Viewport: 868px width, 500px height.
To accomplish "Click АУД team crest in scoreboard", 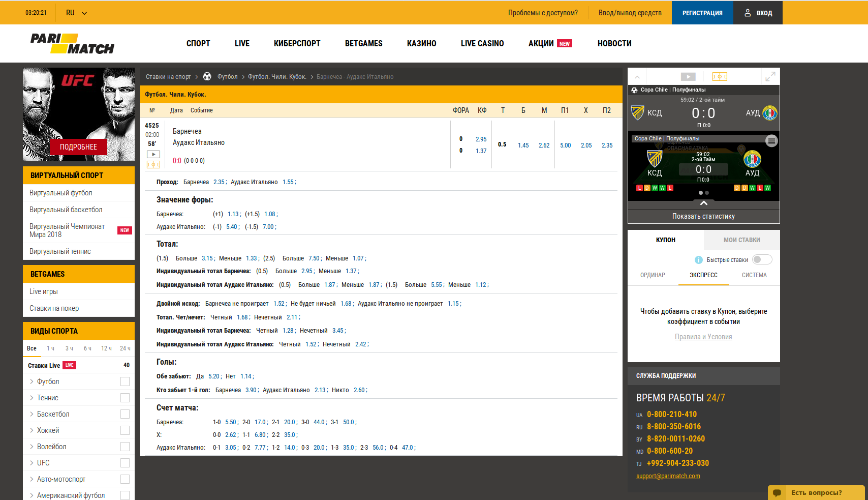I will [x=770, y=112].
